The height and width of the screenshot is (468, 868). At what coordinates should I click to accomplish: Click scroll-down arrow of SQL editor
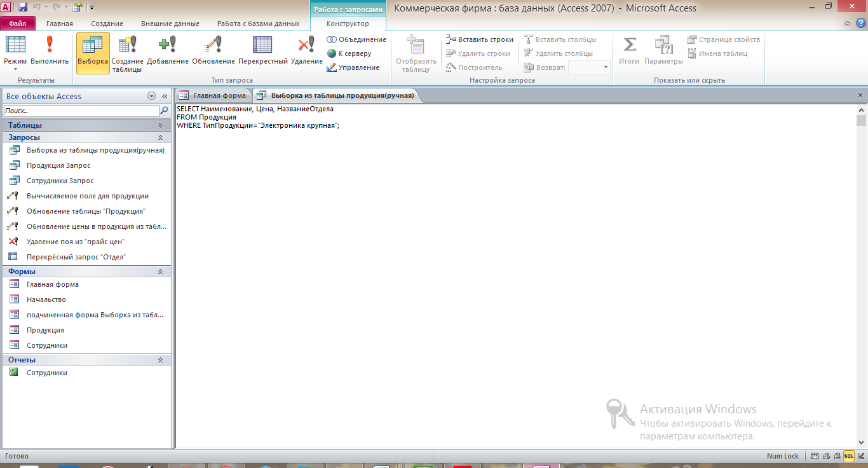[861, 442]
